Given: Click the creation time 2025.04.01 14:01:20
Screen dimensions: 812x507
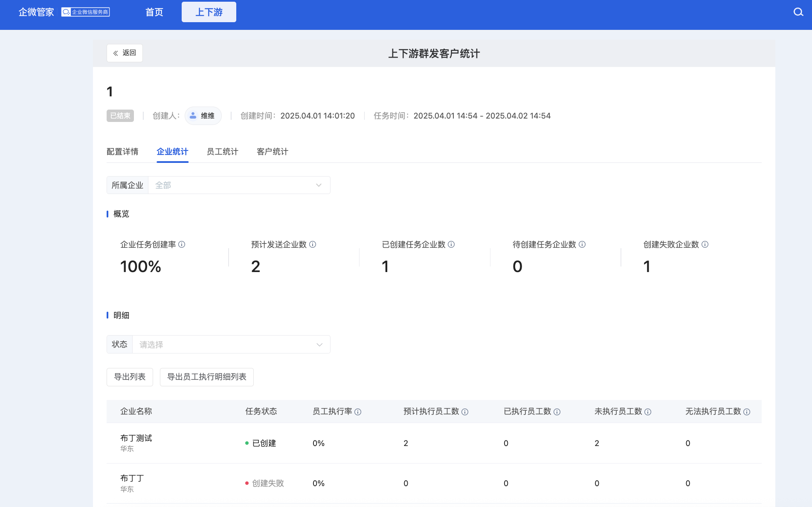Looking at the screenshot, I should [318, 116].
